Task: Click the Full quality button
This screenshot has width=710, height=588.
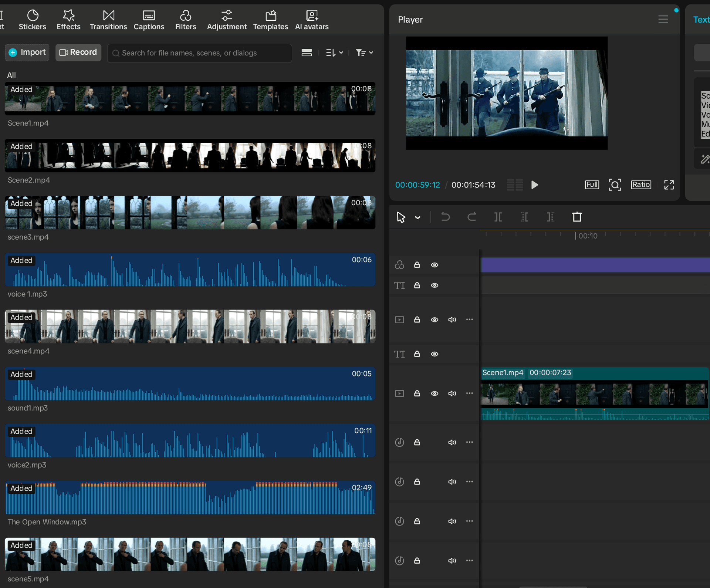Action: (592, 185)
